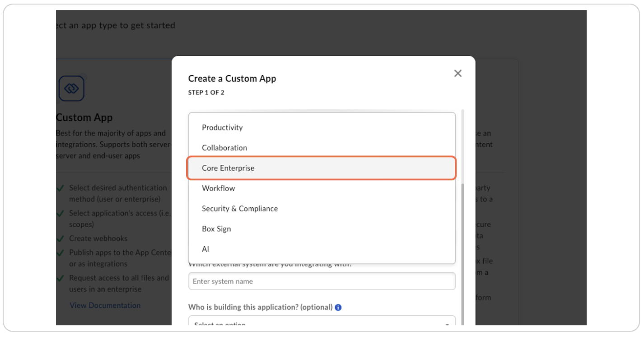Viewport: 644px width, 338px height.
Task: Click the "Enter system name" input field
Action: pos(322,281)
